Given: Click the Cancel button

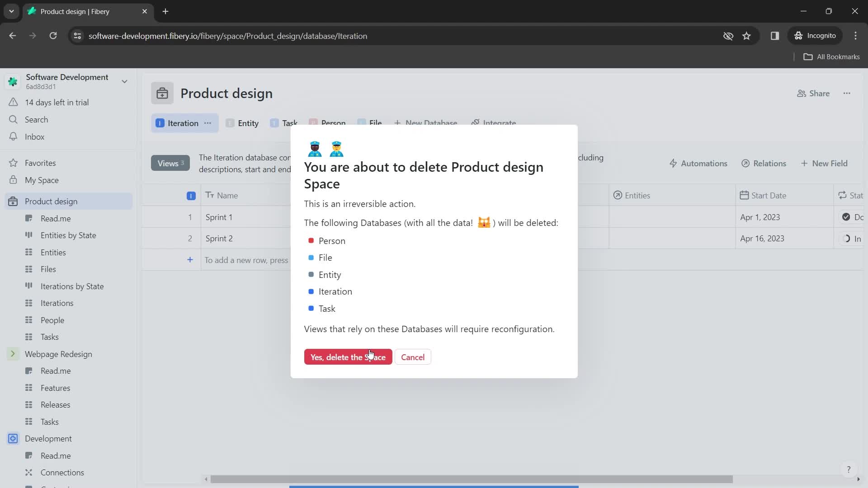Looking at the screenshot, I should (x=413, y=357).
